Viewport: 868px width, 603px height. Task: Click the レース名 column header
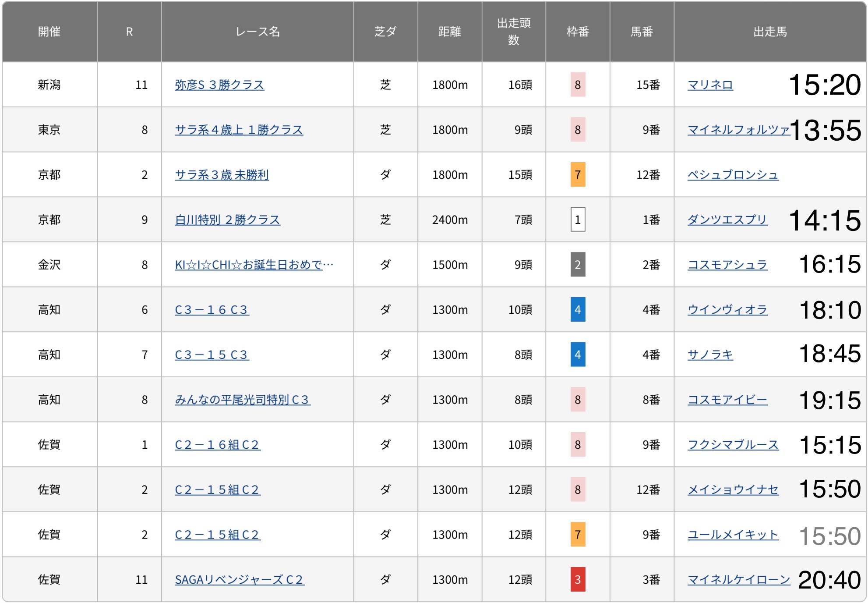pyautogui.click(x=258, y=32)
